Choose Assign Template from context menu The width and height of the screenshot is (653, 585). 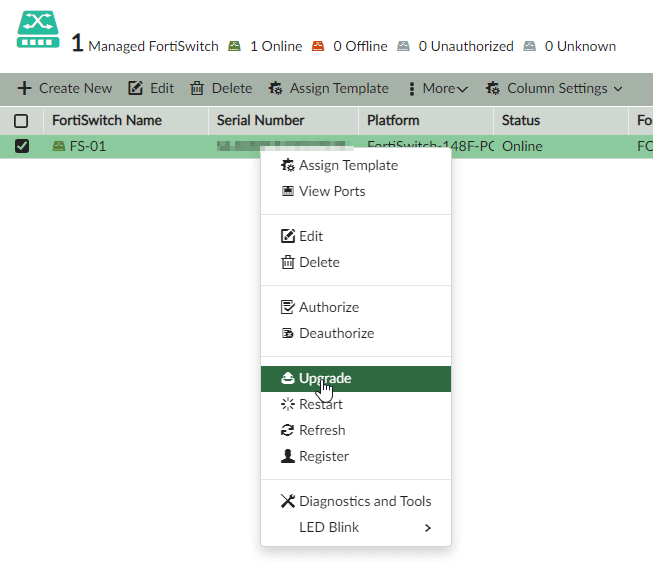point(356,165)
